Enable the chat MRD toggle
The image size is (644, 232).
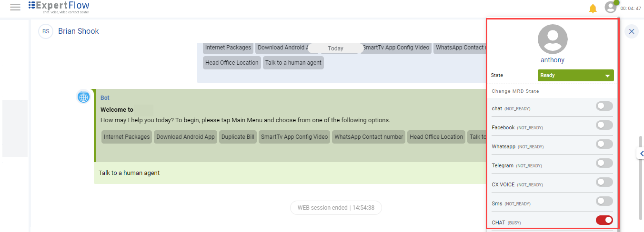[604, 106]
